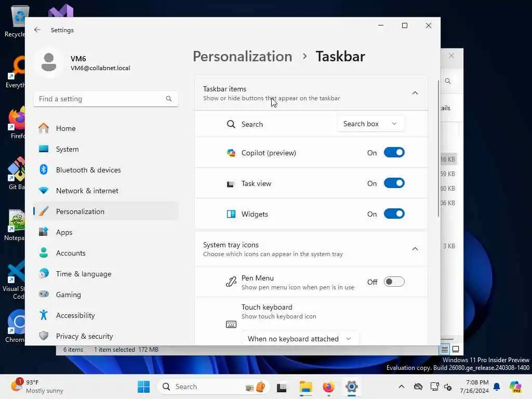
Task: Turn off Copilot (preview) toggle
Action: (394, 153)
